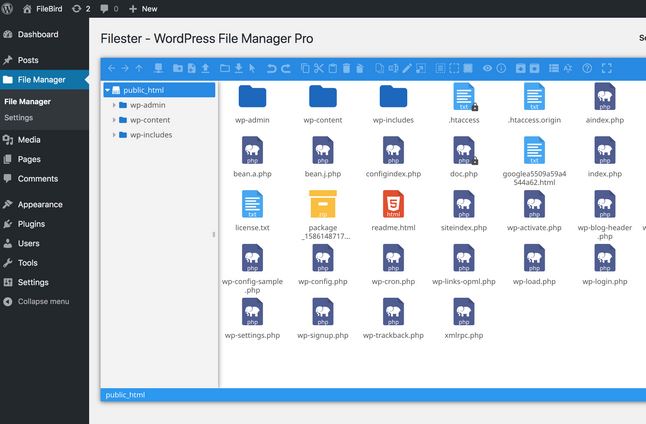Viewport: 646px width, 424px height.
Task: Click public_html path in status bar
Action: pos(125,395)
